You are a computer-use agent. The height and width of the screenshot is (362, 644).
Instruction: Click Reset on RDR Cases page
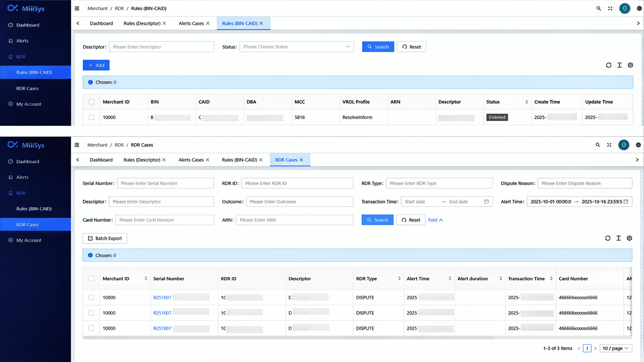(411, 220)
